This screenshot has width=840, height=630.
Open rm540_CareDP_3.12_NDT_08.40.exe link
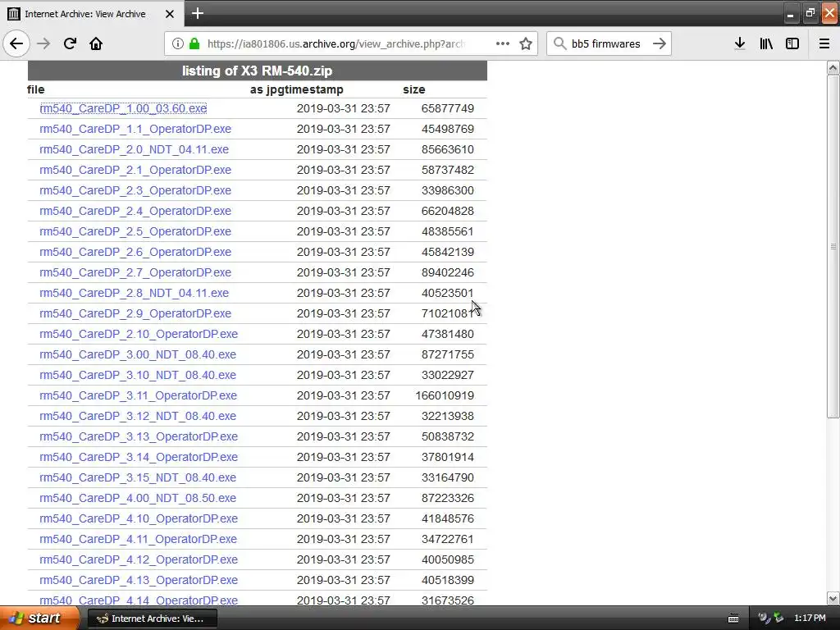[x=138, y=416]
